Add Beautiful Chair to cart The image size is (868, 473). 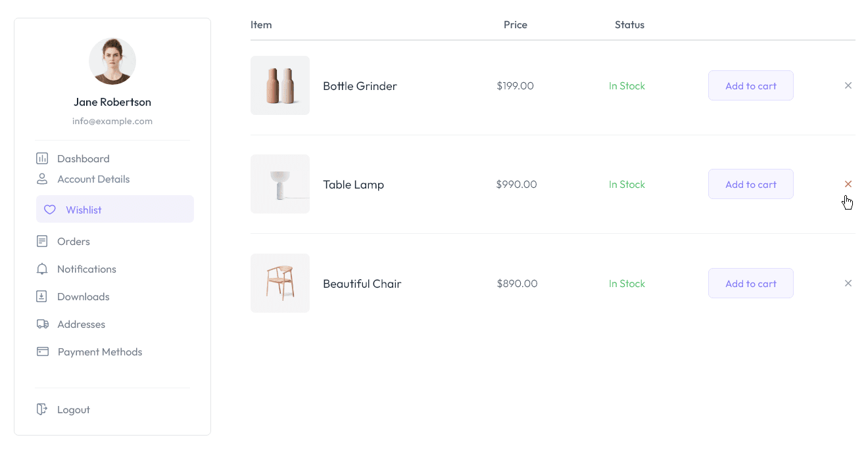(x=750, y=283)
